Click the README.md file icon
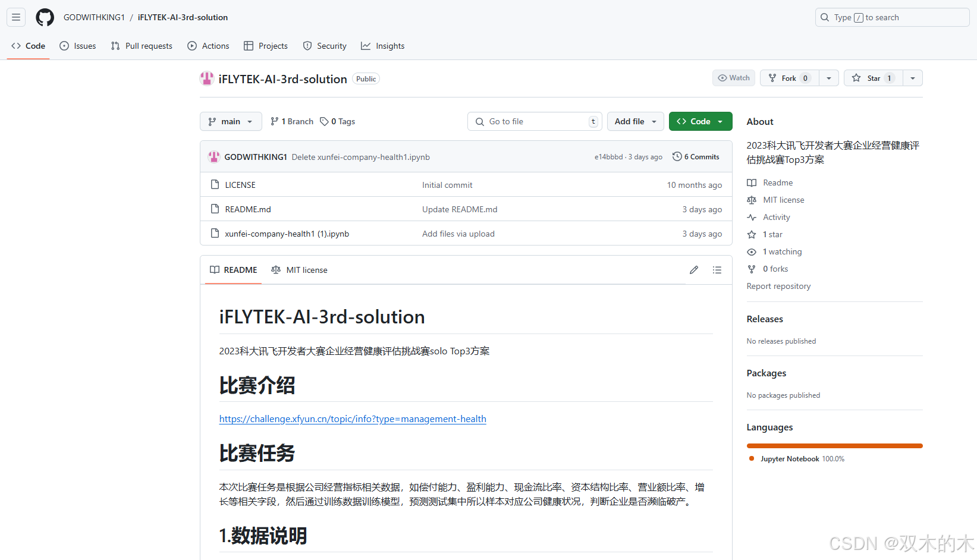Image resolution: width=977 pixels, height=560 pixels. point(215,209)
